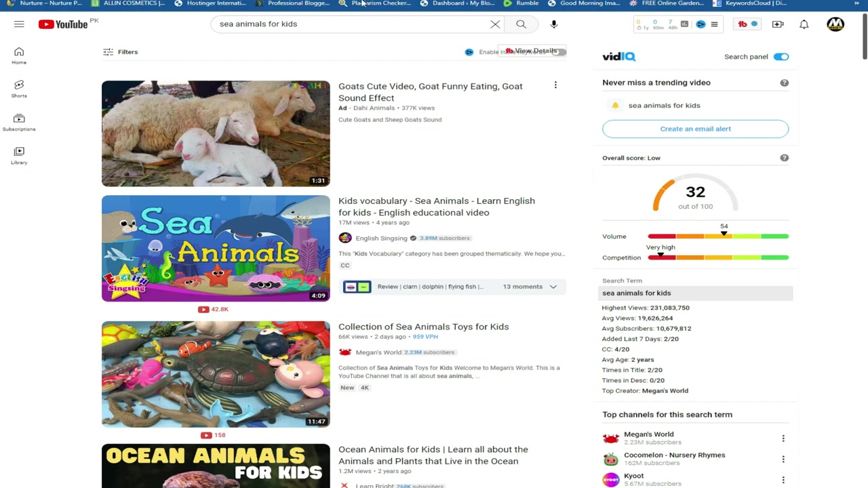
Task: Open options menu for Goats Cute Video
Action: [x=555, y=85]
